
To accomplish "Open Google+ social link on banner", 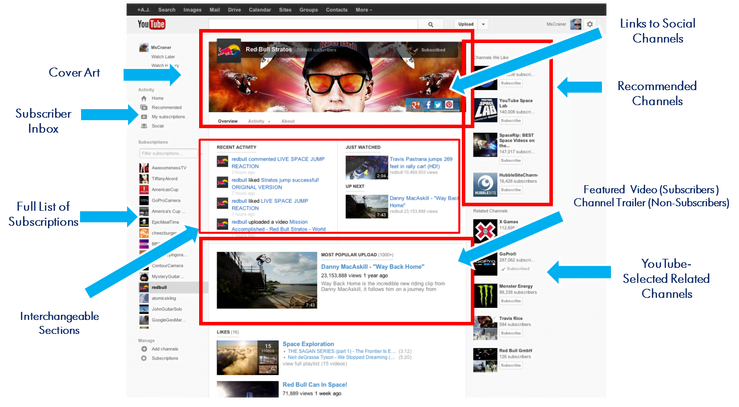I will pos(416,105).
